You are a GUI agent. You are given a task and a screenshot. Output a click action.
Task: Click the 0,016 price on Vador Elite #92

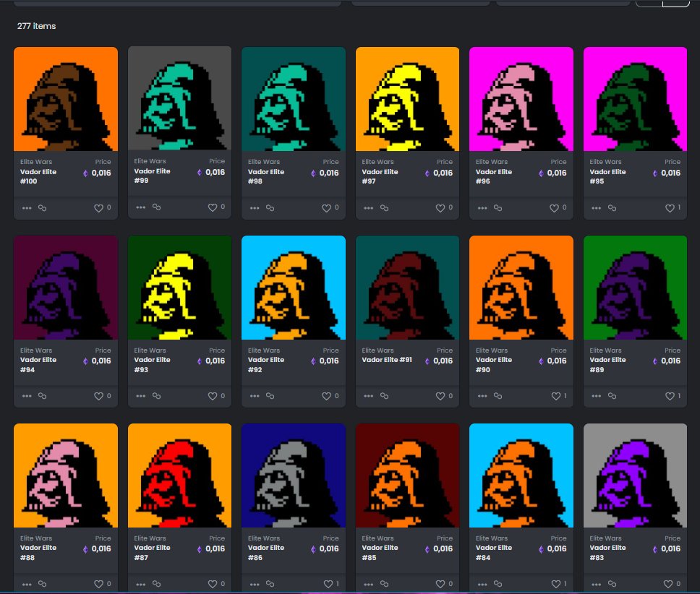(329, 361)
